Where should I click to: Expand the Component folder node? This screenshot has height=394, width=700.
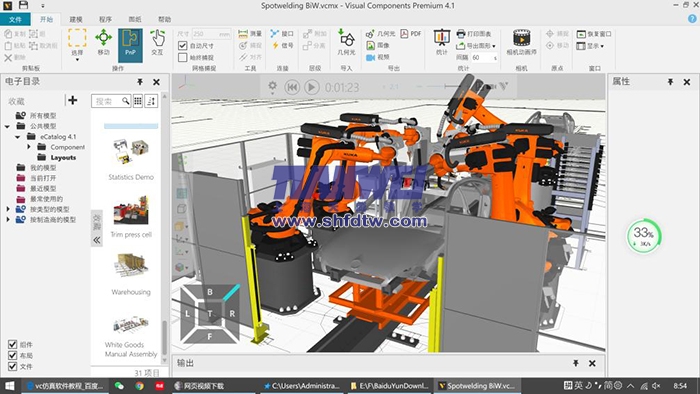(x=29, y=147)
